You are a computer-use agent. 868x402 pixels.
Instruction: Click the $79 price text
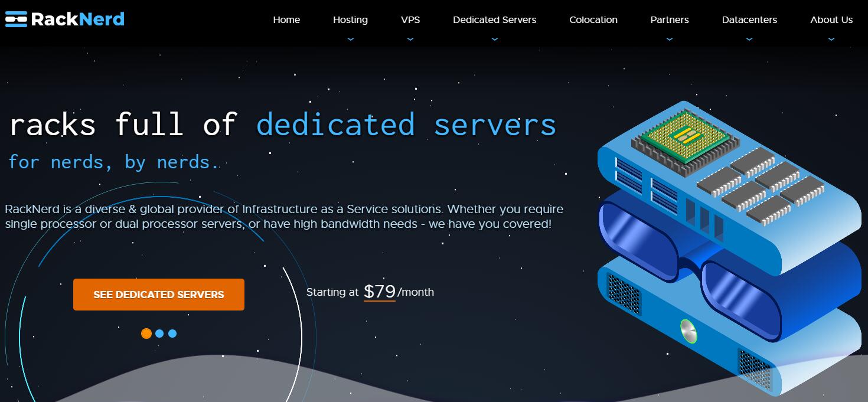[x=380, y=292]
